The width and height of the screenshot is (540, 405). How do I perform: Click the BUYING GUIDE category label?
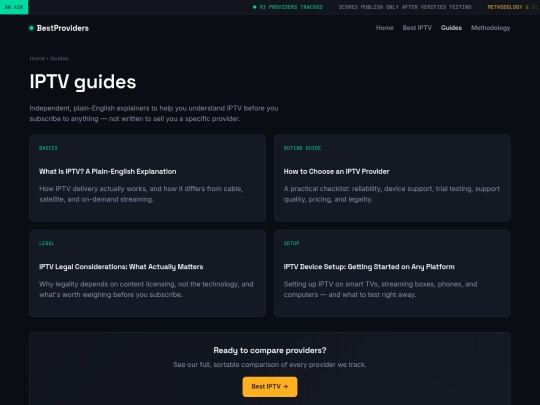pos(302,148)
